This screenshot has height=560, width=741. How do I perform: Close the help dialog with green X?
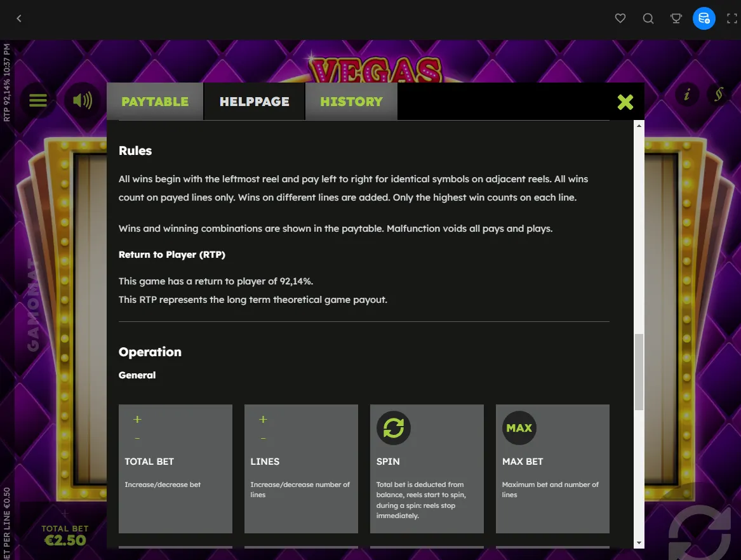pos(625,102)
